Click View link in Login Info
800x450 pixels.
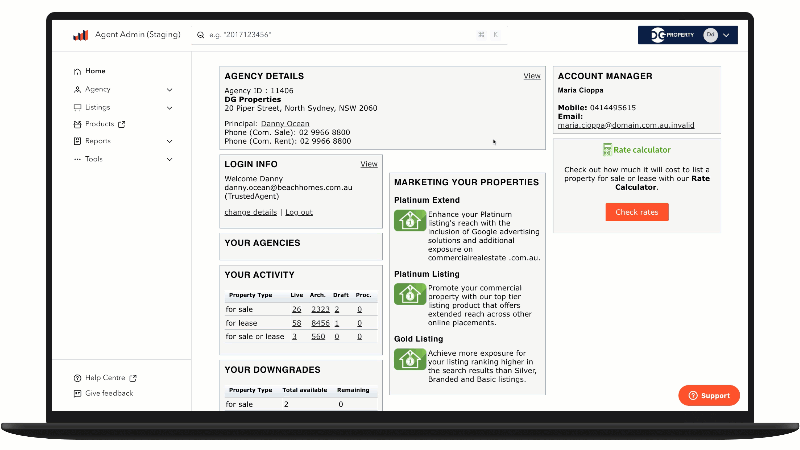369,164
